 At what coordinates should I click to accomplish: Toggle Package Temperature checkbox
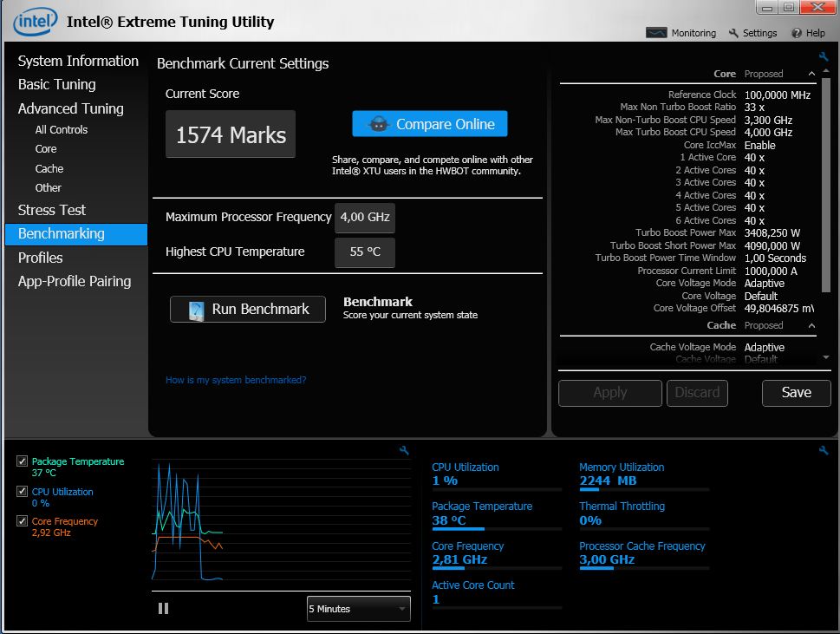click(x=22, y=461)
